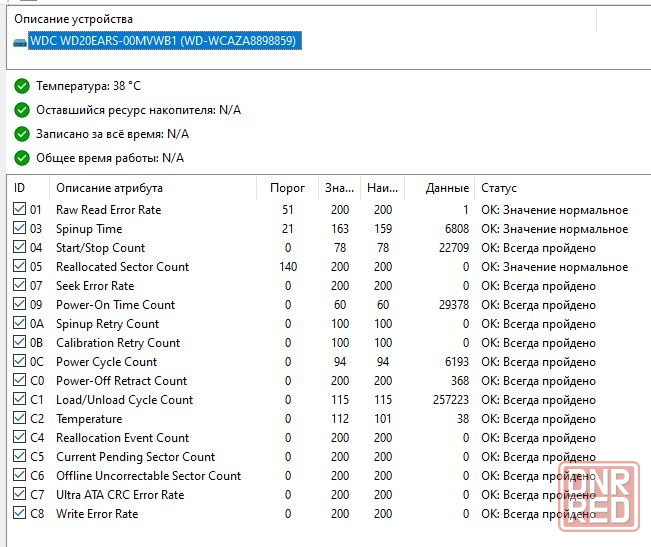The width and height of the screenshot is (651, 547).
Task: Toggle the C5 Current Pending Sector Count checkbox
Action: click(20, 456)
